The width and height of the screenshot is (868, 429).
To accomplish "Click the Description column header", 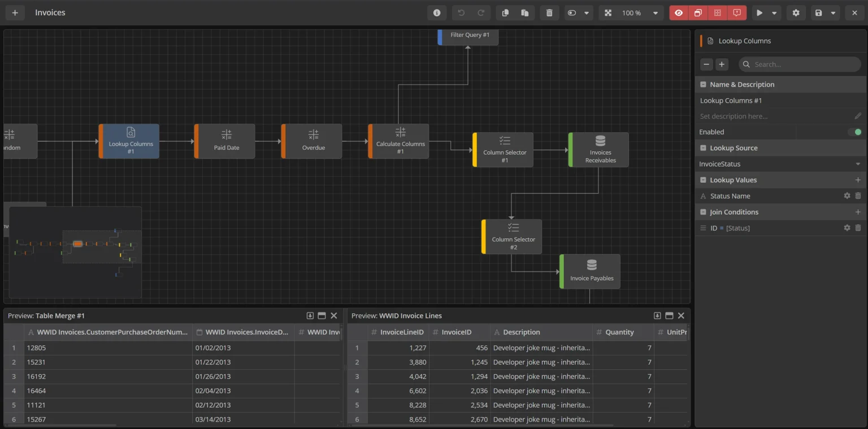I will [x=541, y=332].
